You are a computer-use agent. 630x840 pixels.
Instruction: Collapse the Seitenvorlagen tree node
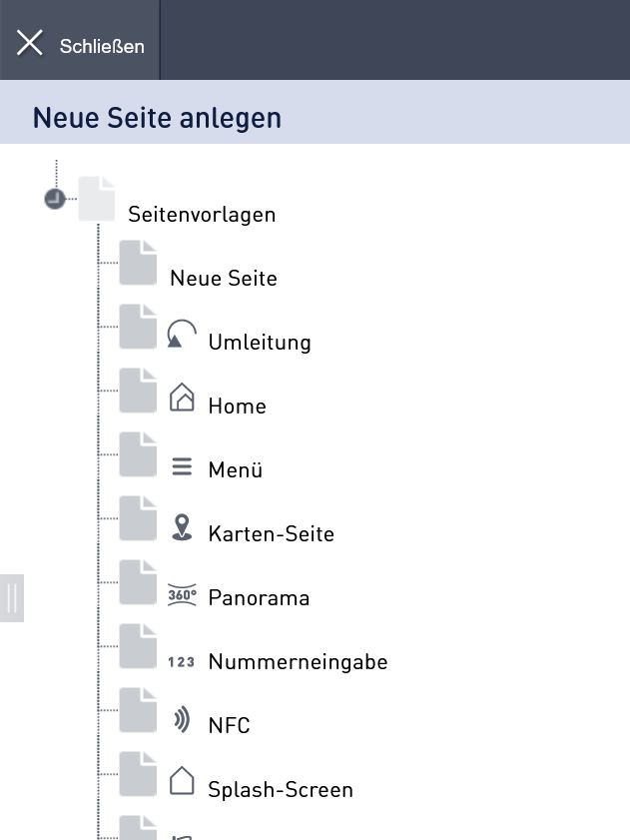pos(55,199)
